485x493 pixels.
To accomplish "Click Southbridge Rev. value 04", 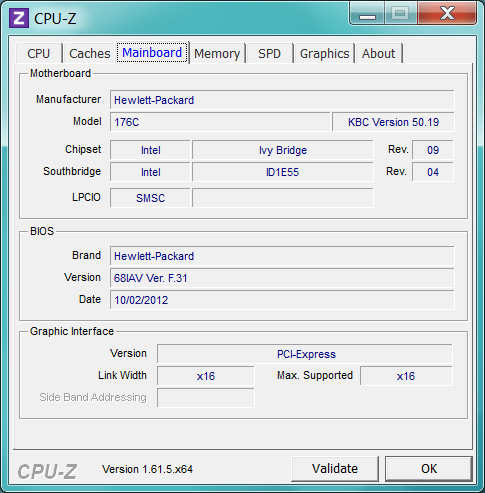I will 433,172.
